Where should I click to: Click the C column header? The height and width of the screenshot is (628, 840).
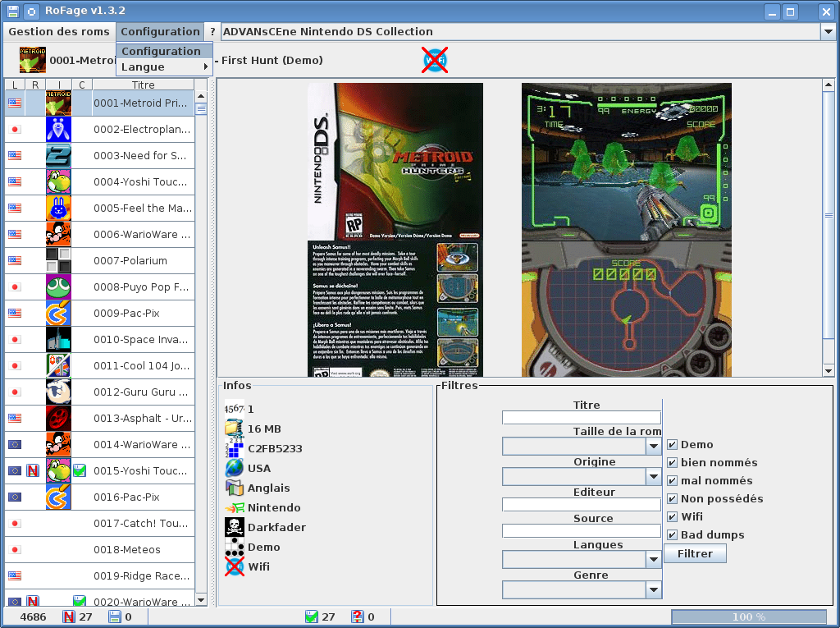tap(82, 85)
